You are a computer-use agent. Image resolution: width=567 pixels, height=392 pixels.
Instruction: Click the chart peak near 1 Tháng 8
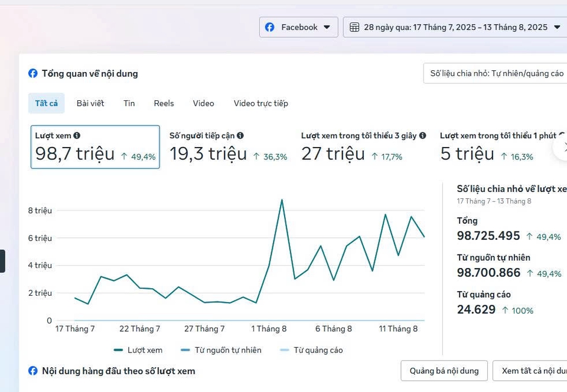click(x=282, y=200)
